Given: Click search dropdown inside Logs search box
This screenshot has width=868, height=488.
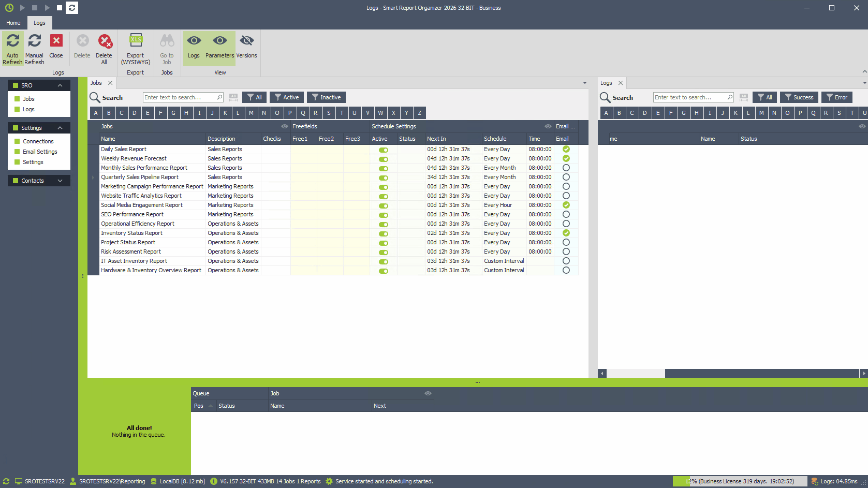Looking at the screenshot, I should click(x=730, y=97).
